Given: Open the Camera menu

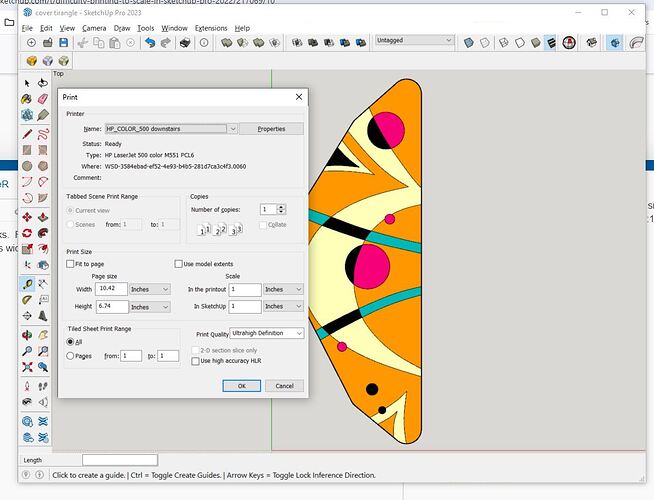Looking at the screenshot, I should pyautogui.click(x=94, y=28).
